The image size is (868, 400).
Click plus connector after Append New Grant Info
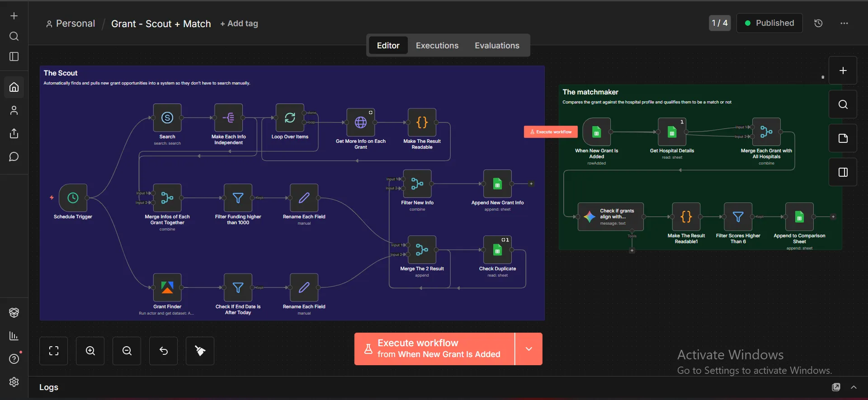[x=531, y=184]
